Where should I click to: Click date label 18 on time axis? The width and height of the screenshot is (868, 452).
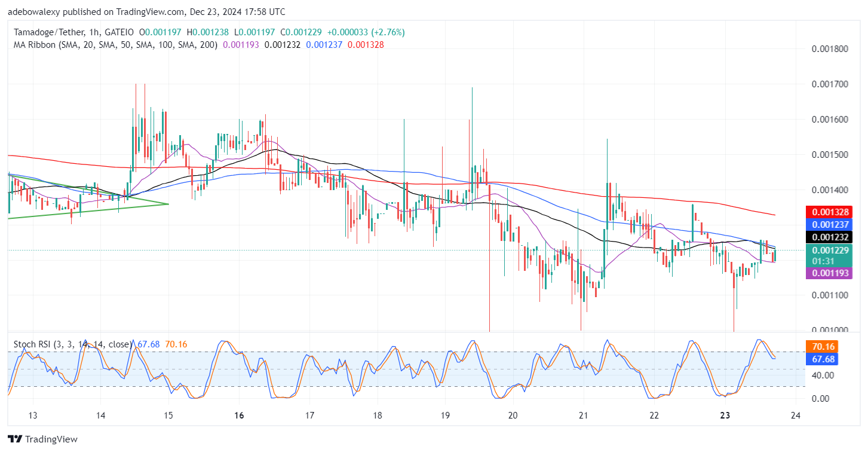click(378, 416)
